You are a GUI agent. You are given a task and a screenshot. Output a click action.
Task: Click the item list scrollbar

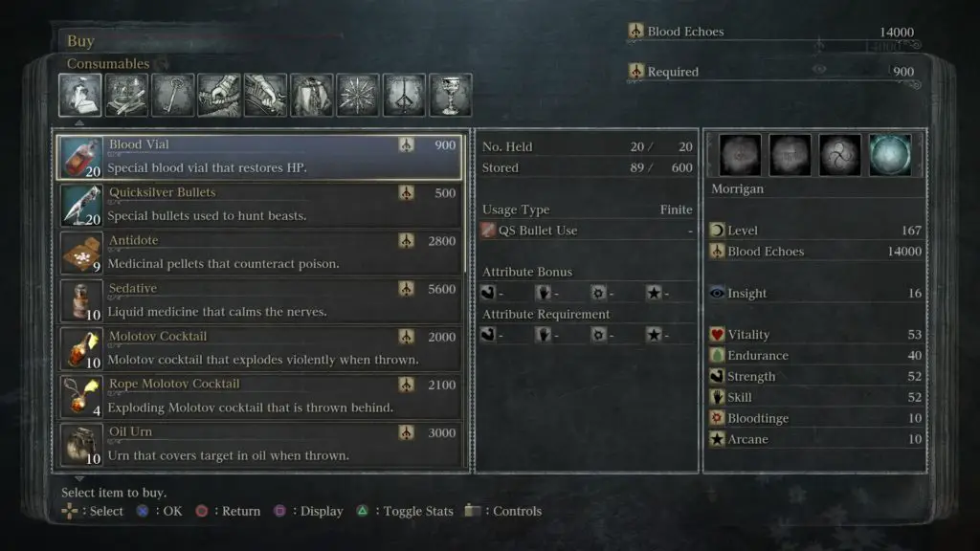pyautogui.click(x=465, y=205)
